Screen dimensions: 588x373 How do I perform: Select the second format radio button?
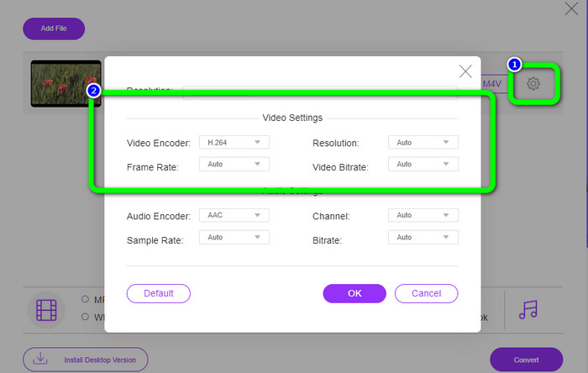pyautogui.click(x=85, y=317)
